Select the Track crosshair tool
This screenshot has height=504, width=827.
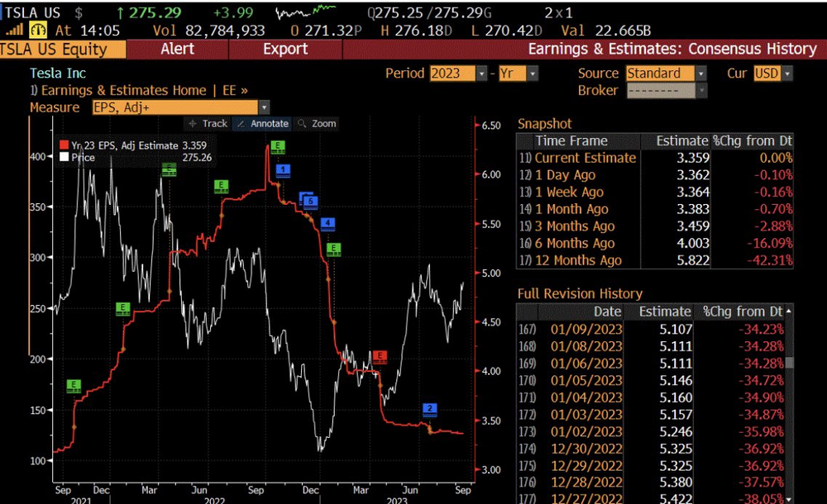(x=208, y=123)
